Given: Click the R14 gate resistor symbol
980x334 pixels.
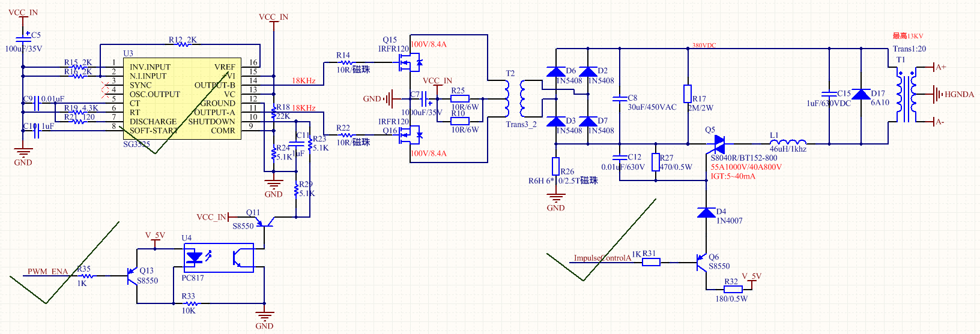Looking at the screenshot, I should (x=346, y=62).
